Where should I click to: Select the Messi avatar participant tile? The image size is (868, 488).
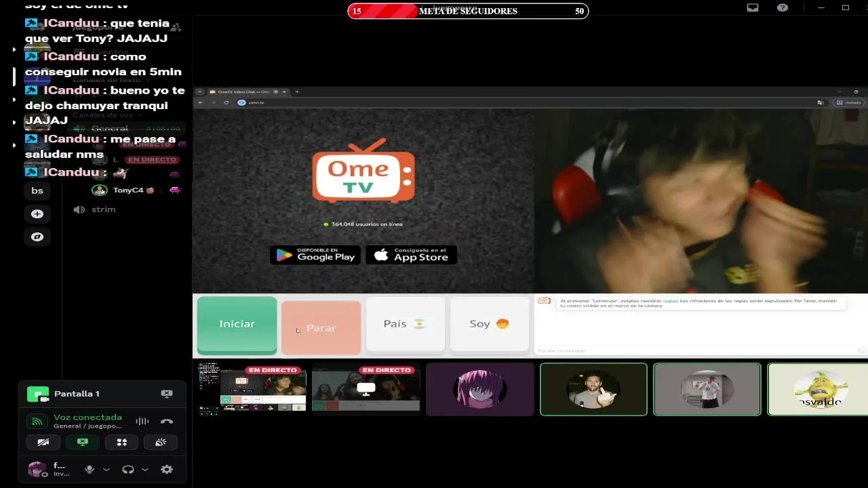[x=593, y=389]
